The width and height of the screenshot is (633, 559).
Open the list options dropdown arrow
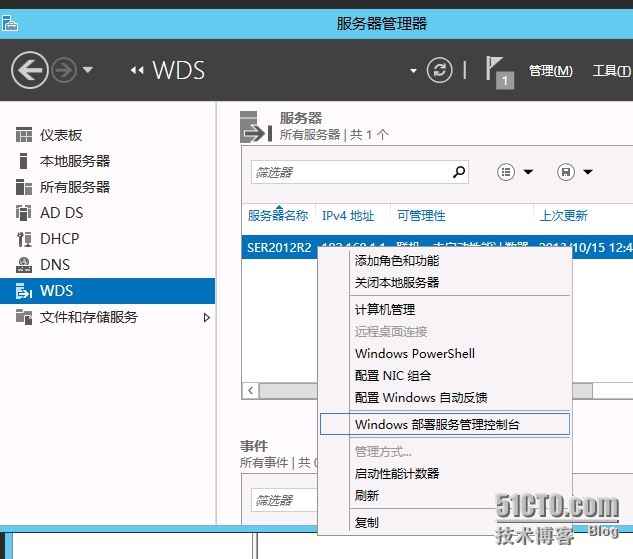pyautogui.click(x=528, y=172)
